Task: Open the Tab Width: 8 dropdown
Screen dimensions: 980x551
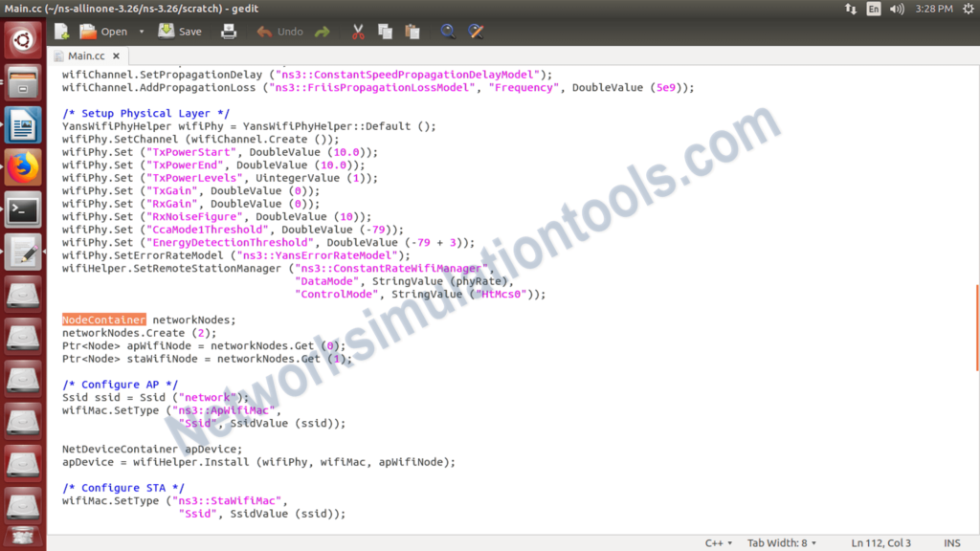Action: [781, 542]
